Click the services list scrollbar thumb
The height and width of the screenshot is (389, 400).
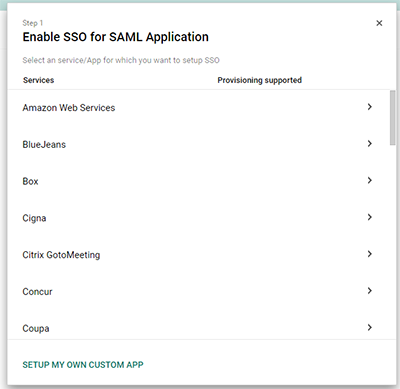coord(393,118)
